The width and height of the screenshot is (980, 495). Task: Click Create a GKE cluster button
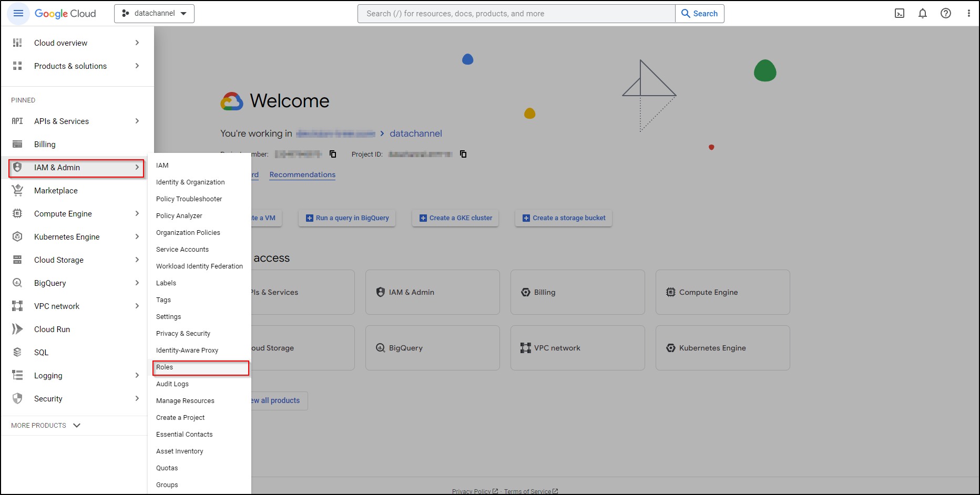pyautogui.click(x=455, y=218)
